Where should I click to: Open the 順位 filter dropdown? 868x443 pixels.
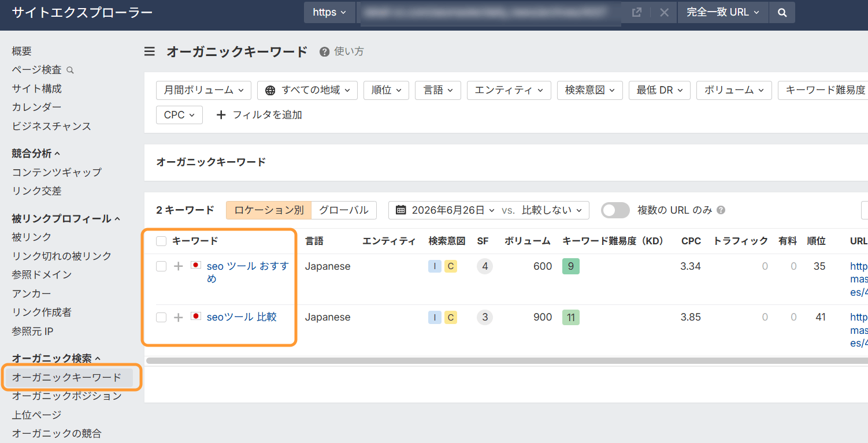pos(386,90)
